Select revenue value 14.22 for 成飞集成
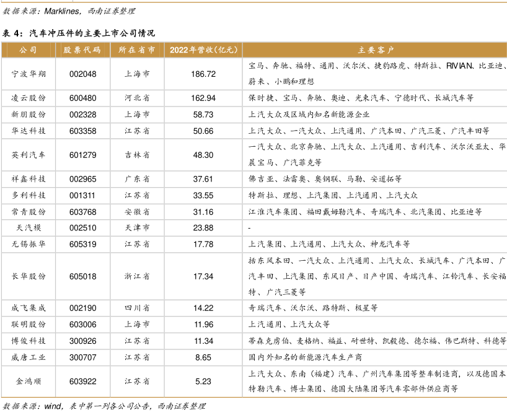 [203, 308]
